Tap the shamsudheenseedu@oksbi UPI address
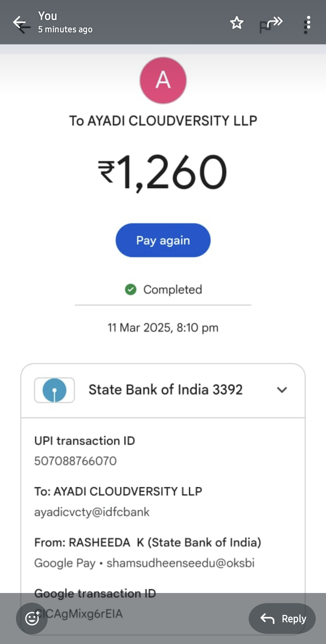Viewport: 326px width, 644px height. pyautogui.click(x=181, y=563)
